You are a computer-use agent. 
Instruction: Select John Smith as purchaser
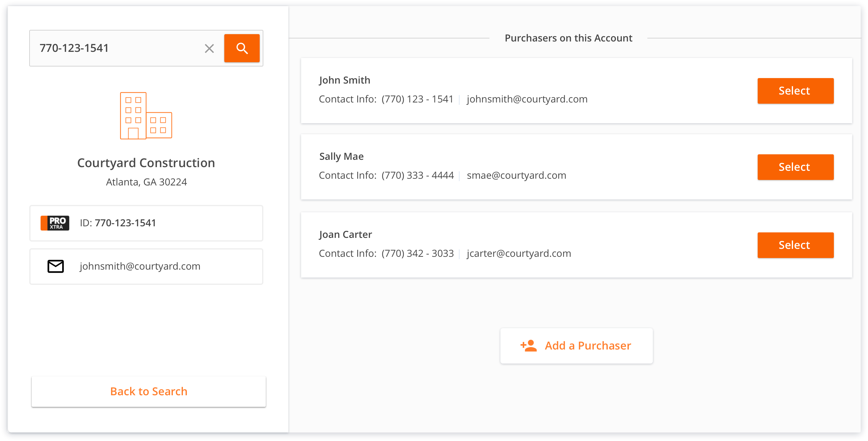[x=795, y=91]
